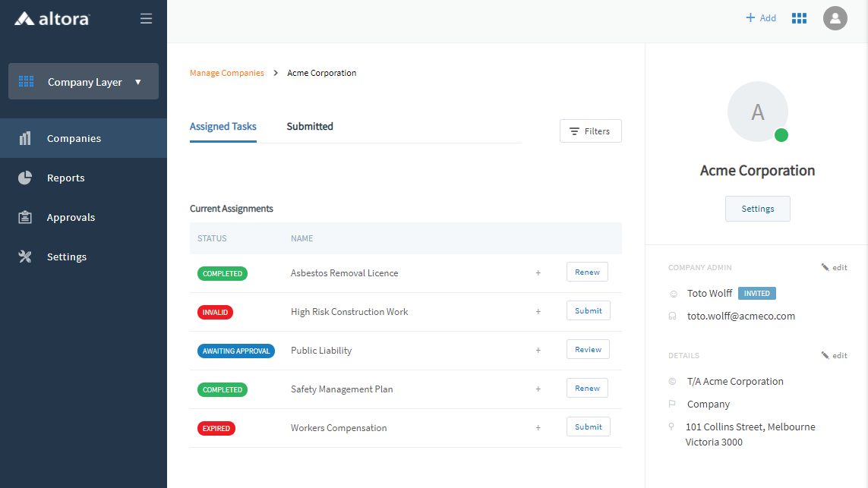Screen dimensions: 868x488
Task: Expand the Public Liability row plus
Action: (538, 351)
